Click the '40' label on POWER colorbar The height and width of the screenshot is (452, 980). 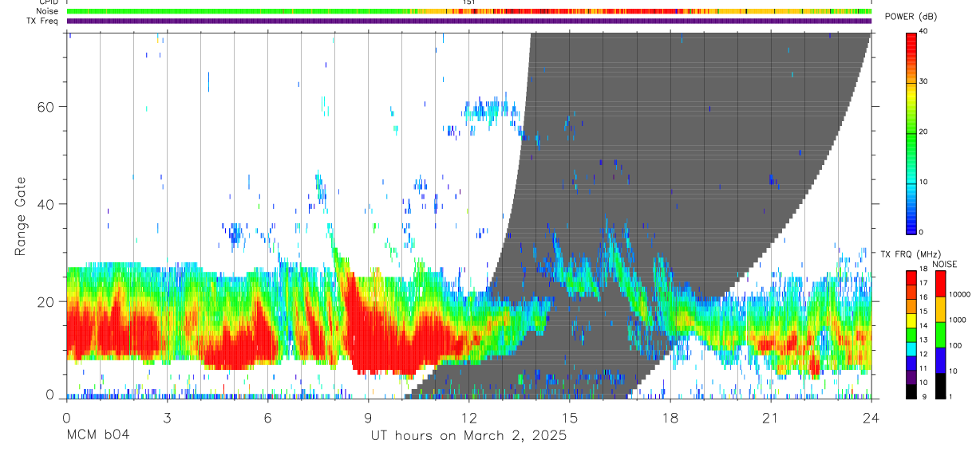coord(923,31)
